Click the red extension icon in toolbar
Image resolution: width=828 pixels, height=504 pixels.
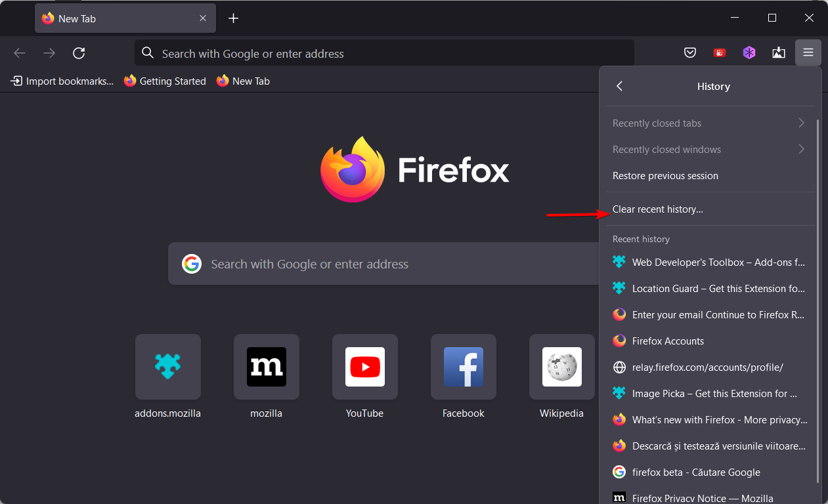click(720, 53)
